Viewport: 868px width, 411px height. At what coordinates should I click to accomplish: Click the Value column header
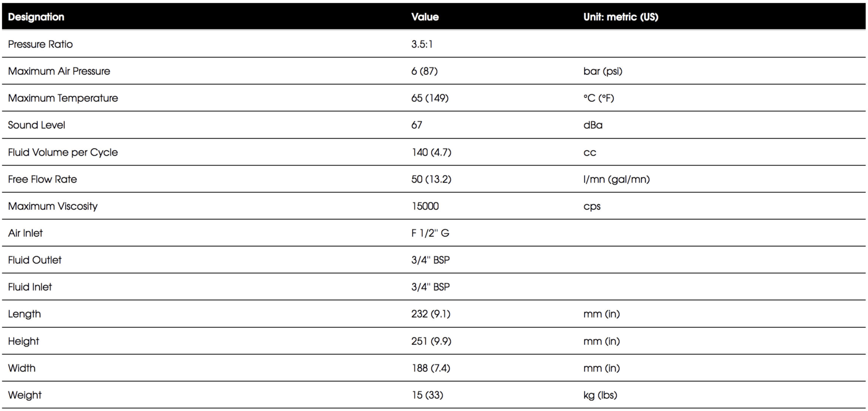425,17
